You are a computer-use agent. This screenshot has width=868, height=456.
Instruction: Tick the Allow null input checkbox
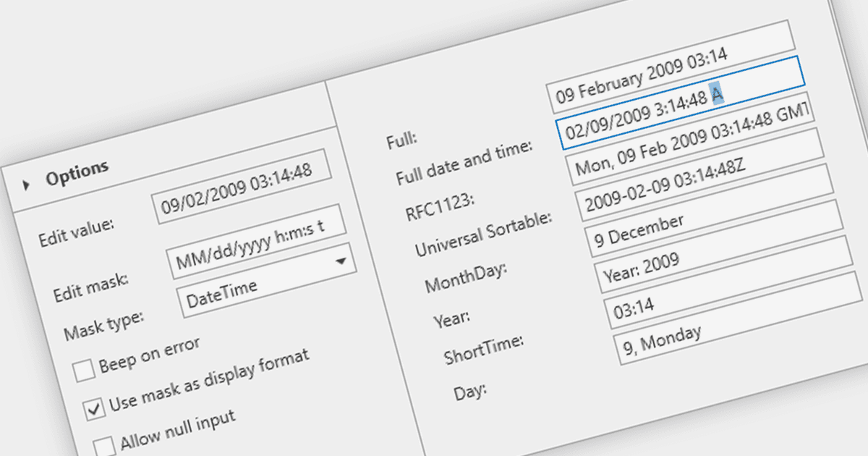pyautogui.click(x=105, y=445)
